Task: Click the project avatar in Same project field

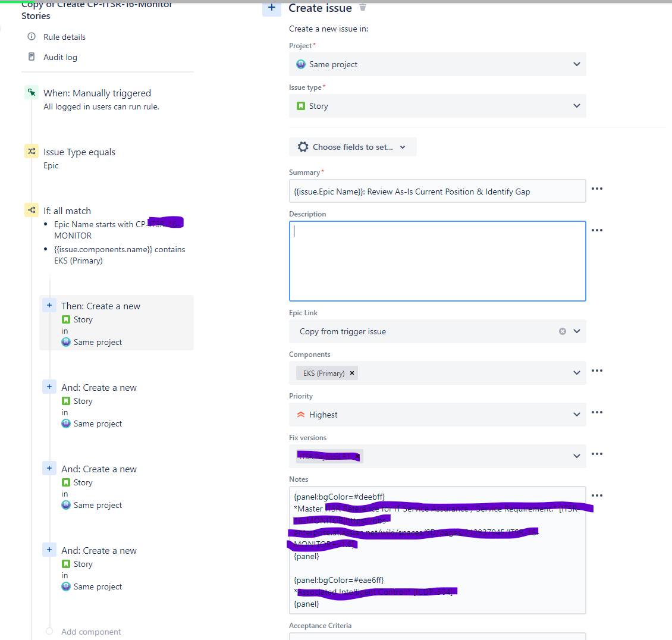Action: click(301, 64)
